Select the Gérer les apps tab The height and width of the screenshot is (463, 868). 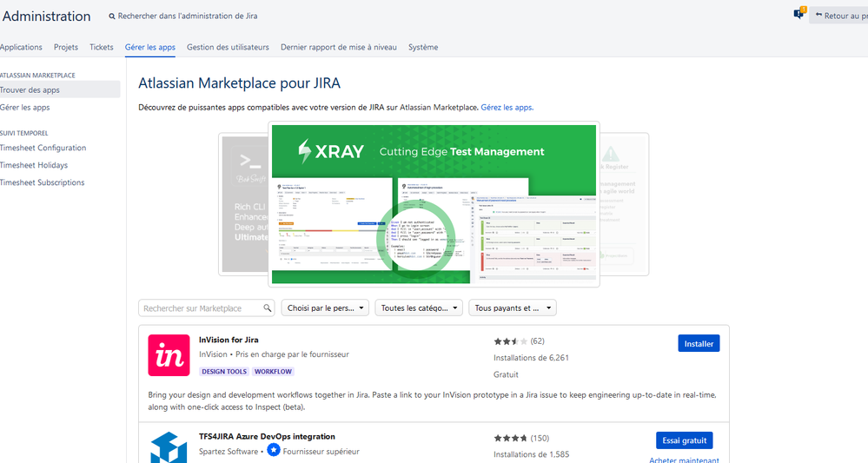(150, 47)
